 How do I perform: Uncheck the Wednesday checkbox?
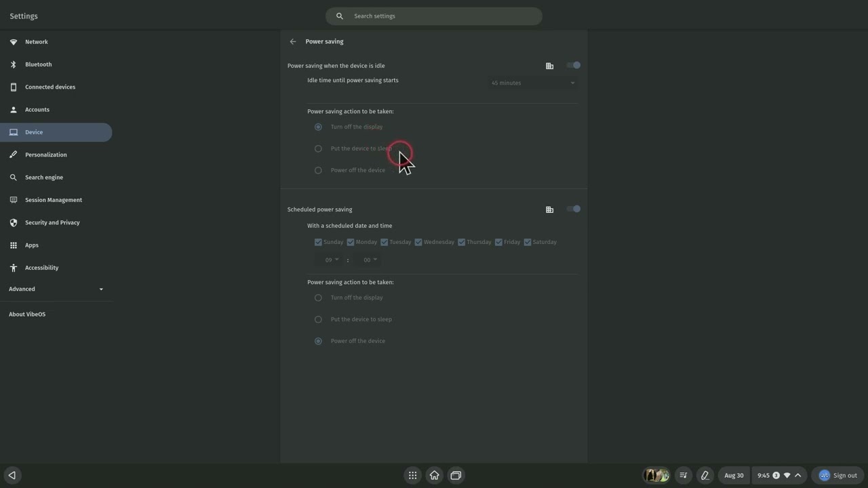[x=418, y=242]
